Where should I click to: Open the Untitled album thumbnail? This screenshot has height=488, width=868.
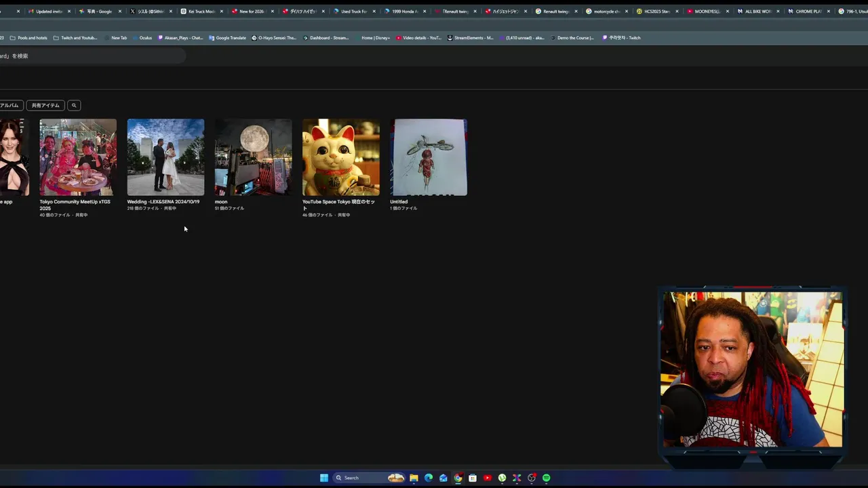429,157
